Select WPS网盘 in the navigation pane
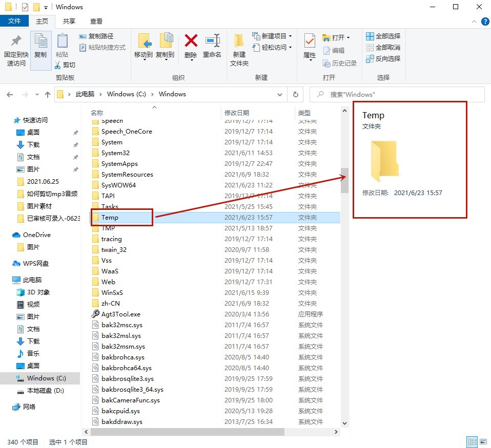This screenshot has width=491, height=448. 30,263
